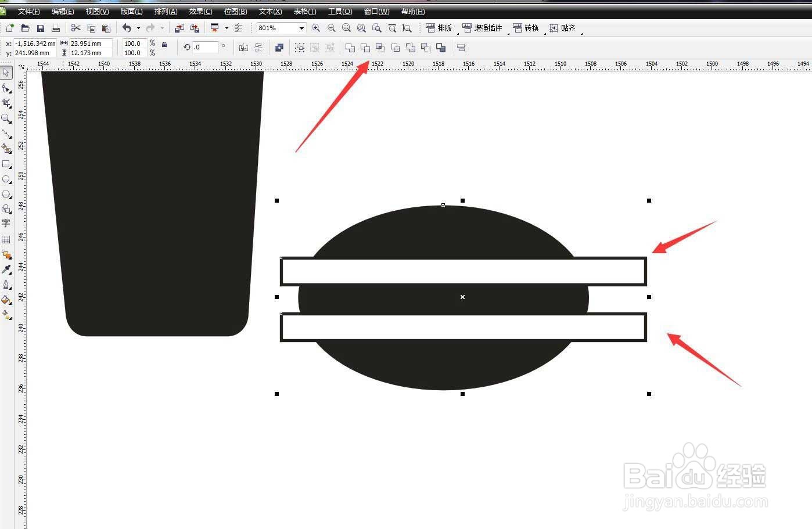The image size is (812, 529).
Task: Paste from clipboard
Action: (106, 28)
